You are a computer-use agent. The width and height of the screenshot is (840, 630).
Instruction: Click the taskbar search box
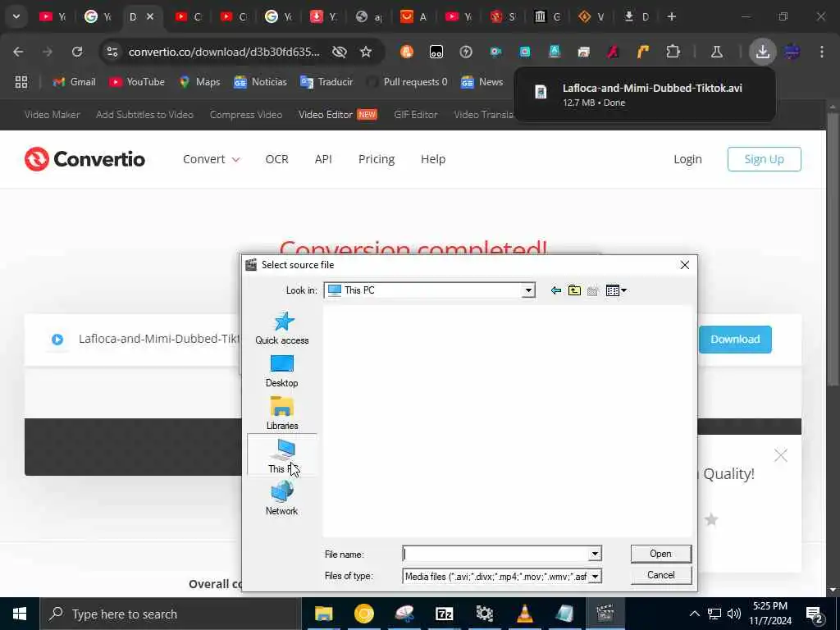171,614
